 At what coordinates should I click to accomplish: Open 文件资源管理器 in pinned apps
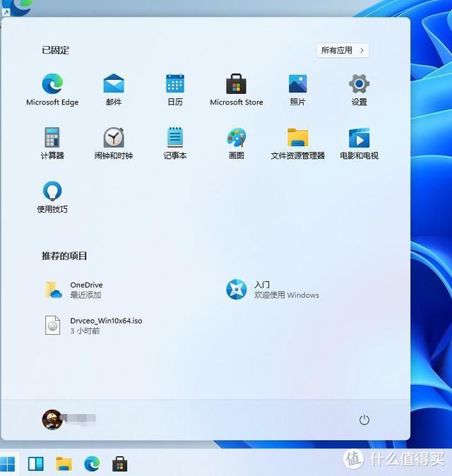point(297,143)
